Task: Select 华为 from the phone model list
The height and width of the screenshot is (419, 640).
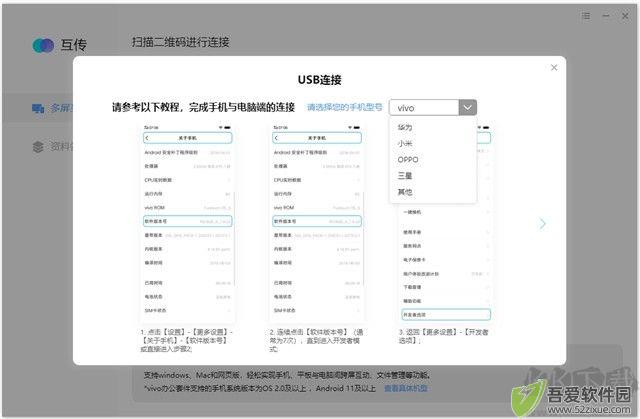Action: point(405,127)
